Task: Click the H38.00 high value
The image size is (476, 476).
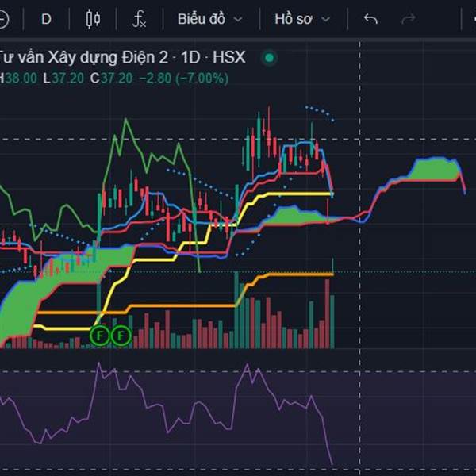Action: point(18,79)
